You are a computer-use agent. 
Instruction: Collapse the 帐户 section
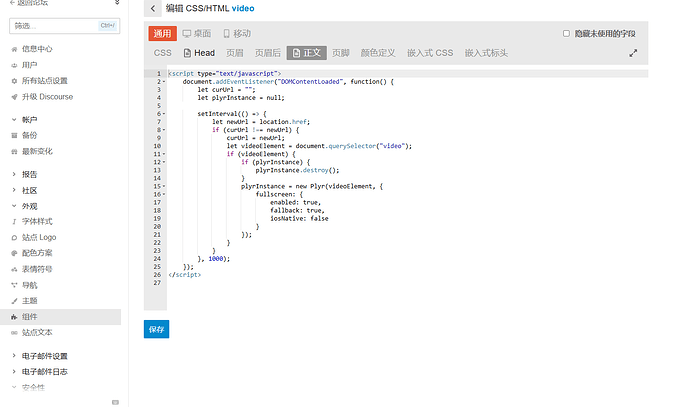pyautogui.click(x=14, y=120)
